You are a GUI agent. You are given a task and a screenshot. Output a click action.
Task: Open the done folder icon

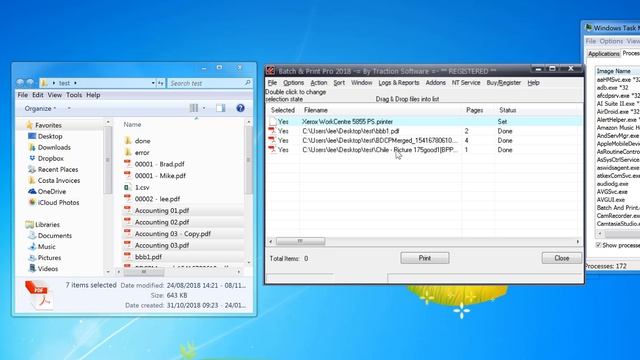[x=128, y=140]
